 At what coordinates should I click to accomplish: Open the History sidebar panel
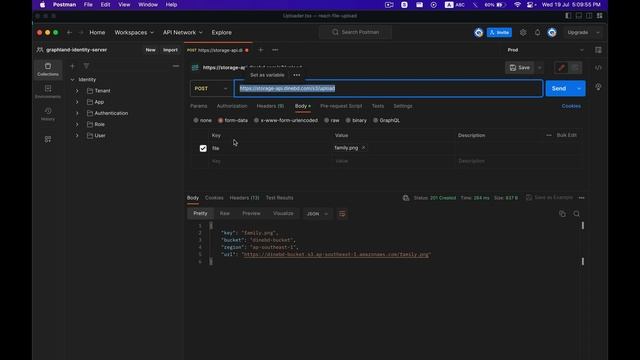pyautogui.click(x=48, y=114)
